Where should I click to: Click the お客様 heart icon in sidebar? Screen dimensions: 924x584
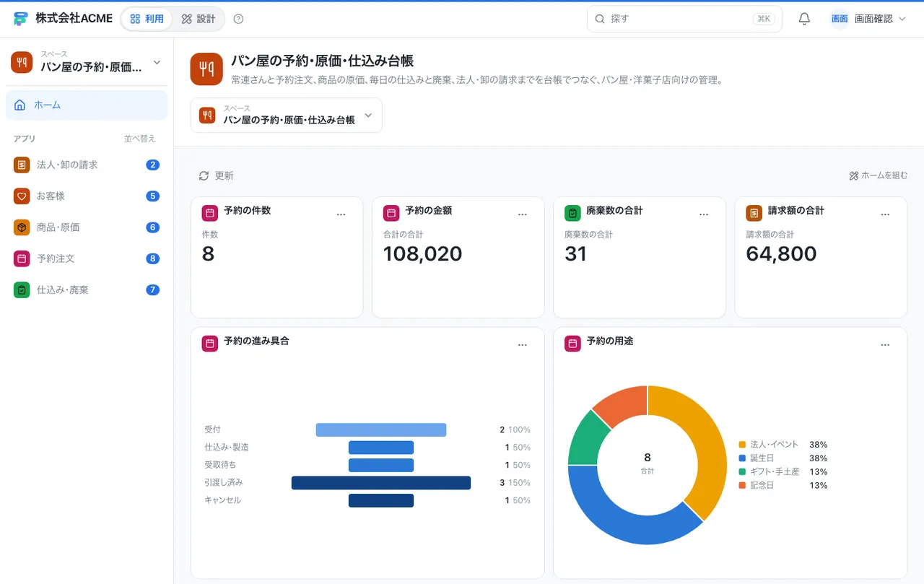[x=22, y=196]
